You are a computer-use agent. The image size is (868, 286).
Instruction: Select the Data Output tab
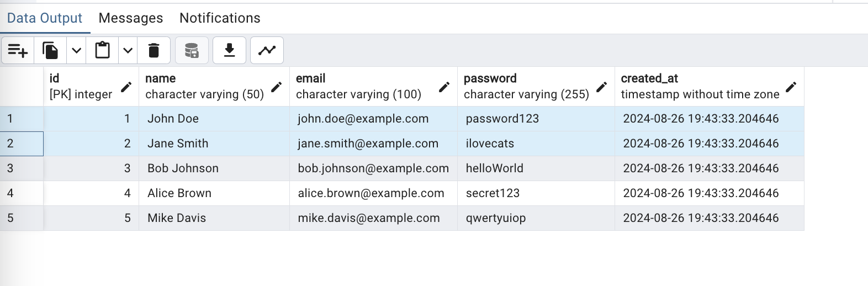[45, 18]
